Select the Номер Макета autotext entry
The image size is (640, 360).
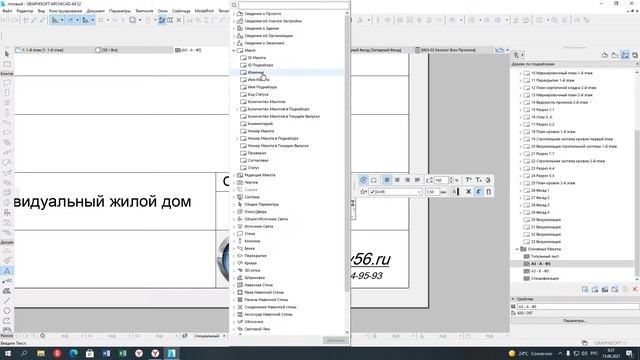coord(261,131)
